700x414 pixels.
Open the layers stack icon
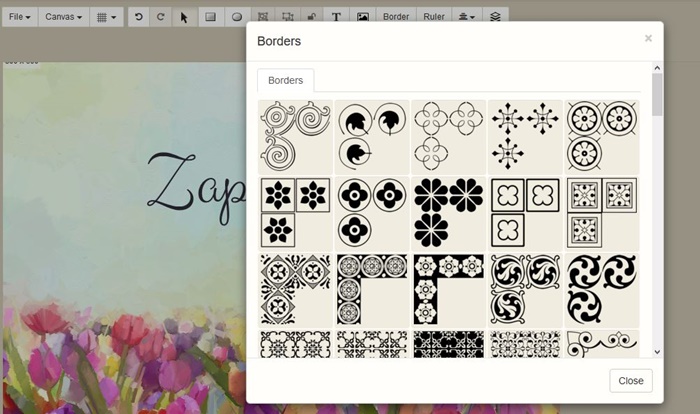click(x=496, y=17)
